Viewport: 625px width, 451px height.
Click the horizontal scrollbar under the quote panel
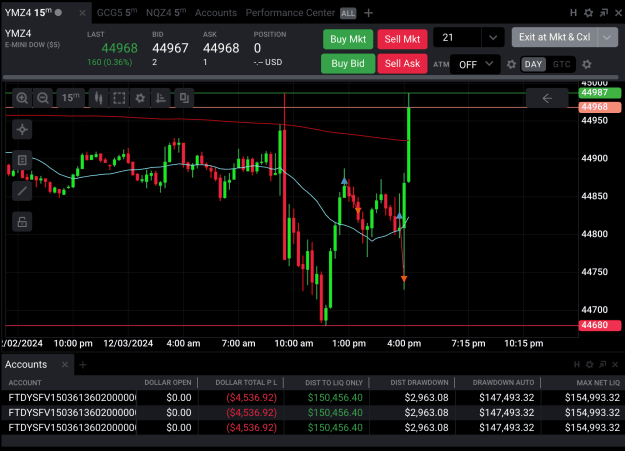coord(311,77)
